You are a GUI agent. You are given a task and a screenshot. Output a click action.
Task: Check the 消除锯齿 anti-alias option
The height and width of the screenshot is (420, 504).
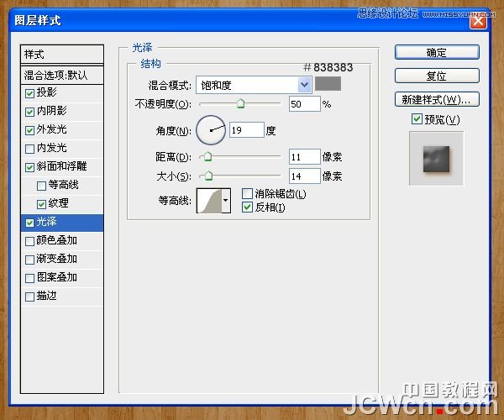point(247,193)
